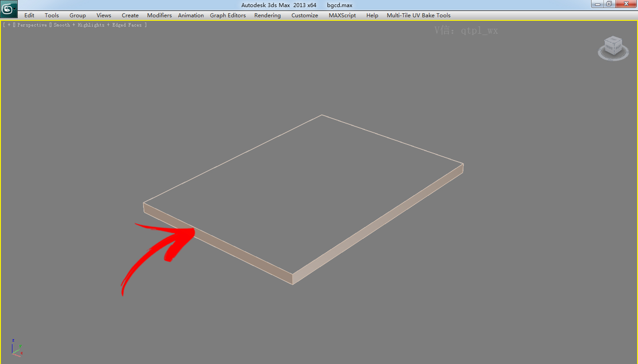This screenshot has height=364, width=638.
Task: Click the Smooth + Highlights shading label
Action: 97,25
